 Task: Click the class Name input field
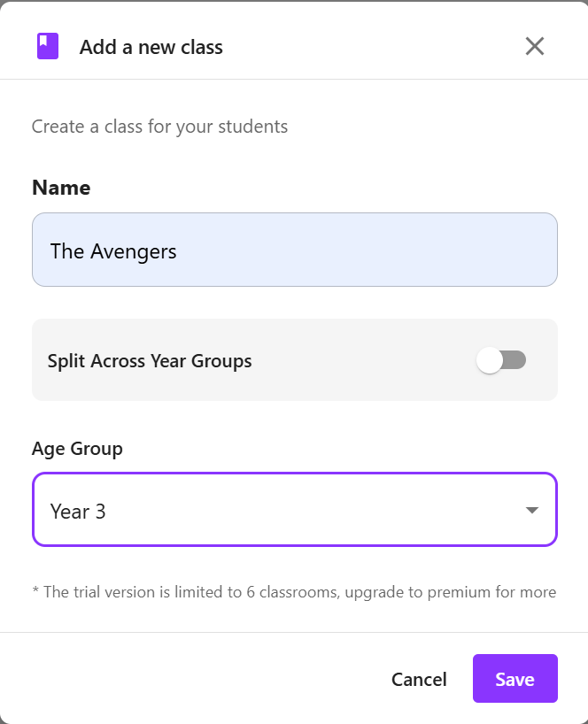pyautogui.click(x=294, y=250)
